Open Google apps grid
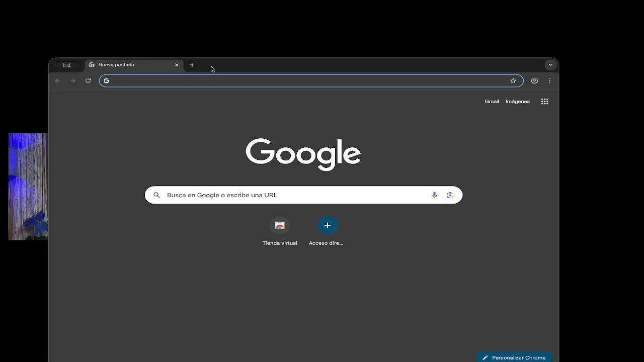 pos(544,102)
